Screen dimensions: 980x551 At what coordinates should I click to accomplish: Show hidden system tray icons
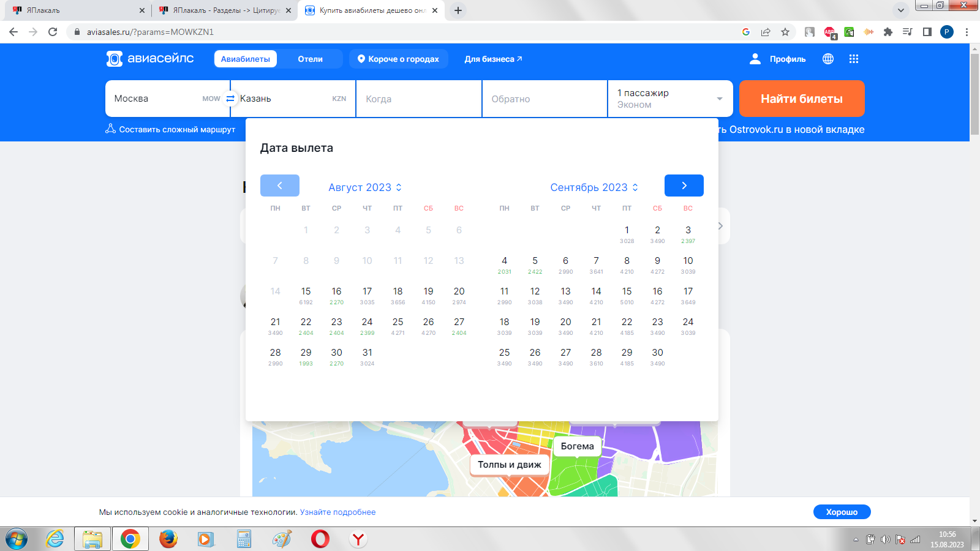(856, 539)
